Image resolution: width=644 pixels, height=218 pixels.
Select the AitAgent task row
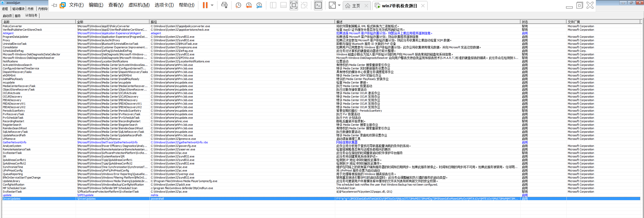[321, 33]
